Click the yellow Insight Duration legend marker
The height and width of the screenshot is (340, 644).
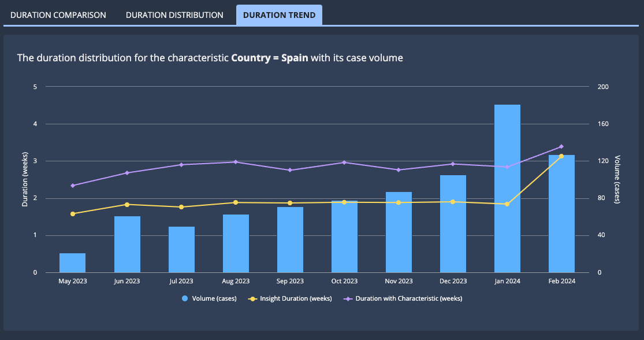point(252,299)
